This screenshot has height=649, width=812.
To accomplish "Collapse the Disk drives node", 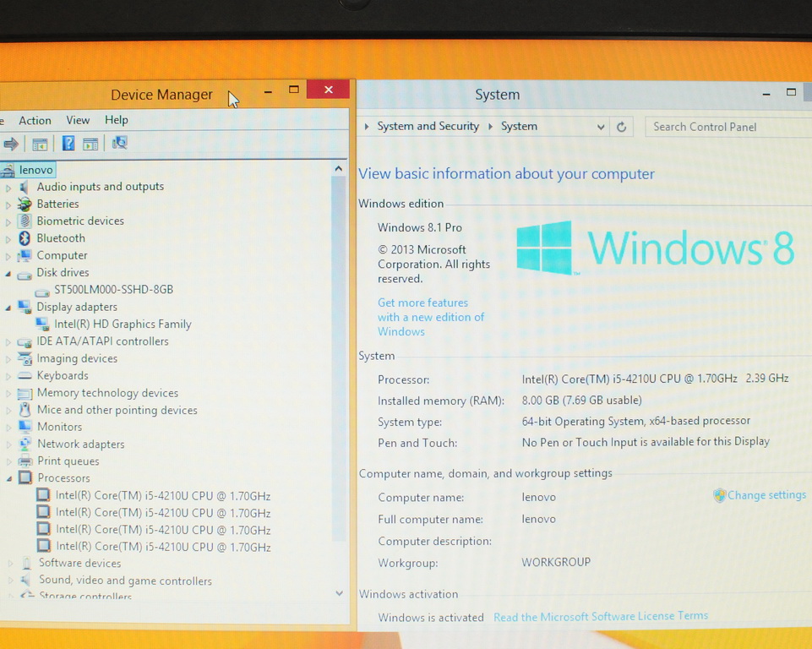I will [8, 274].
